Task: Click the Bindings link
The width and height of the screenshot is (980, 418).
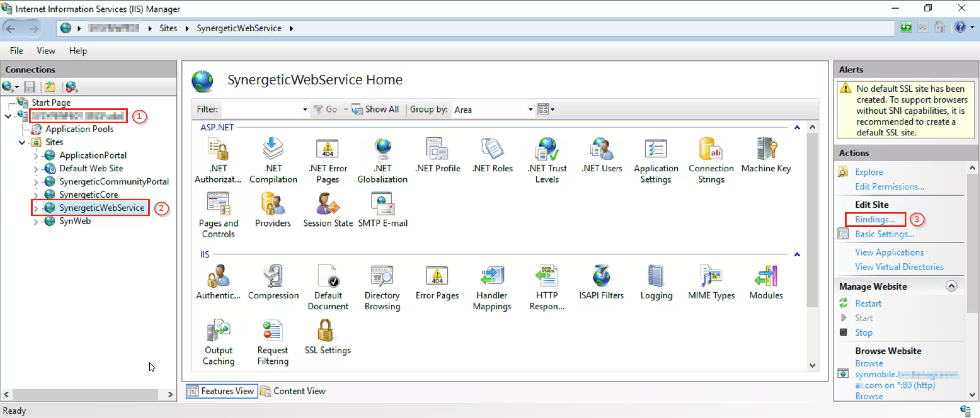Action: 875,219
